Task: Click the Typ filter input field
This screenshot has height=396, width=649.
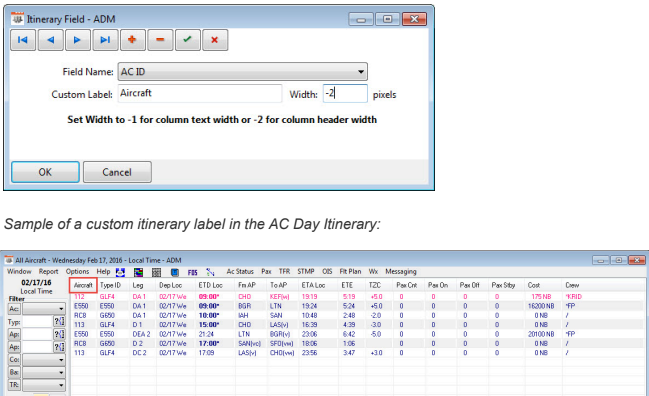Action: click(x=37, y=322)
